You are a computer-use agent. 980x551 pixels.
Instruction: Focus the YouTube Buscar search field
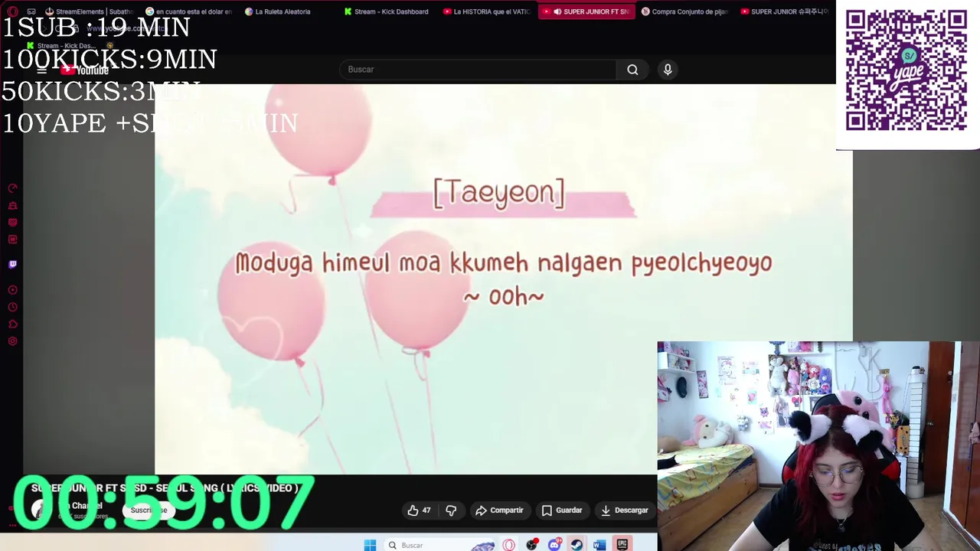click(x=478, y=70)
